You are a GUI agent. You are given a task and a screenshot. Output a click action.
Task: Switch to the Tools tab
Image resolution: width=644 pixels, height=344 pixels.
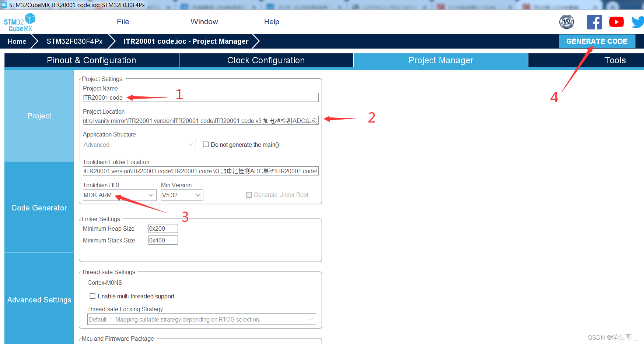click(x=615, y=60)
